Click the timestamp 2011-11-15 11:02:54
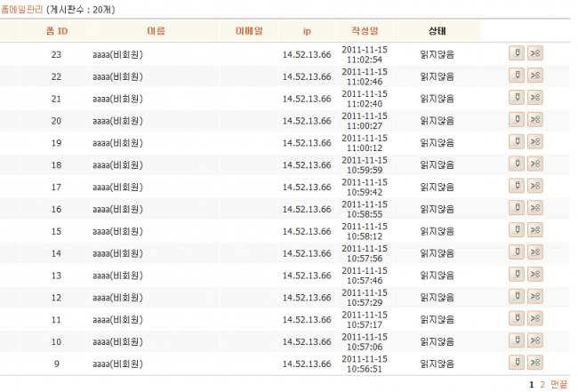578x392 pixels. (x=365, y=54)
